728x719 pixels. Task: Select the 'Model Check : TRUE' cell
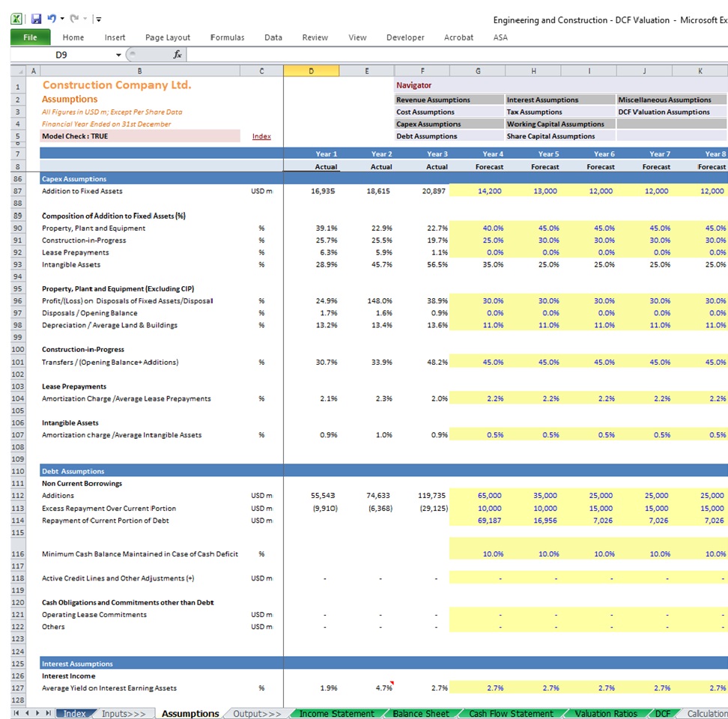click(140, 136)
